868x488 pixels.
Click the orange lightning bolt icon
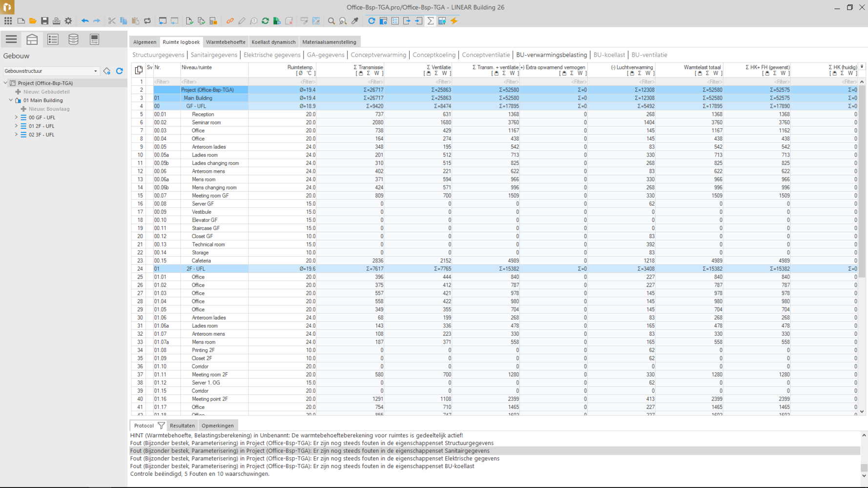[454, 21]
